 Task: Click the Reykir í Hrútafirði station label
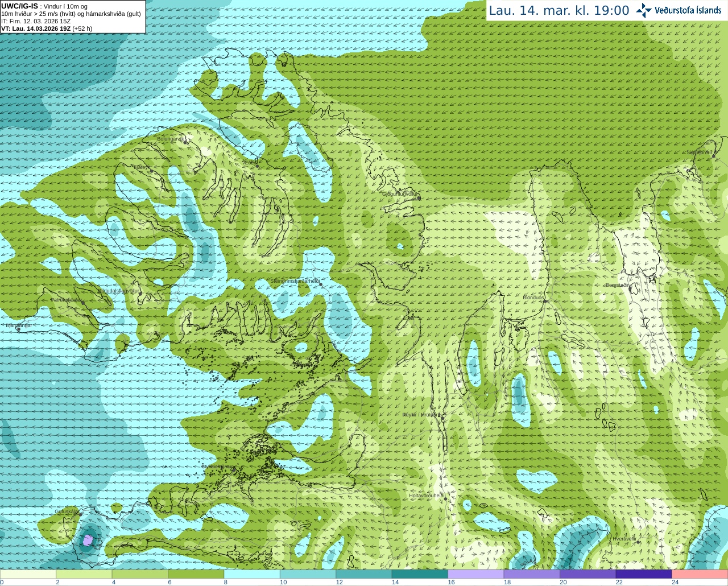point(421,415)
